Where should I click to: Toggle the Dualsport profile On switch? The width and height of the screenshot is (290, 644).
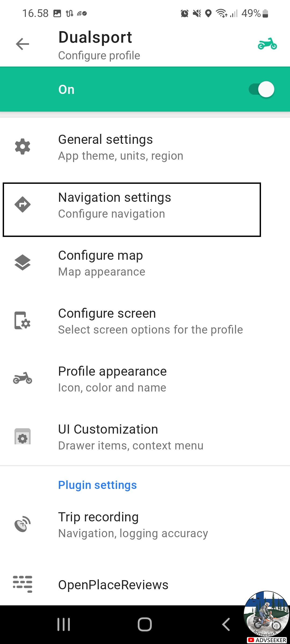(x=261, y=89)
